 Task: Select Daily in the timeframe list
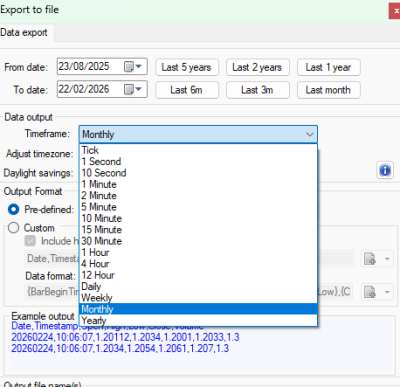pyautogui.click(x=198, y=286)
